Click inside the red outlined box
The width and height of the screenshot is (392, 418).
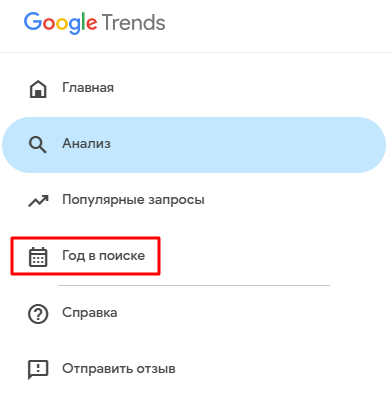[x=85, y=256]
